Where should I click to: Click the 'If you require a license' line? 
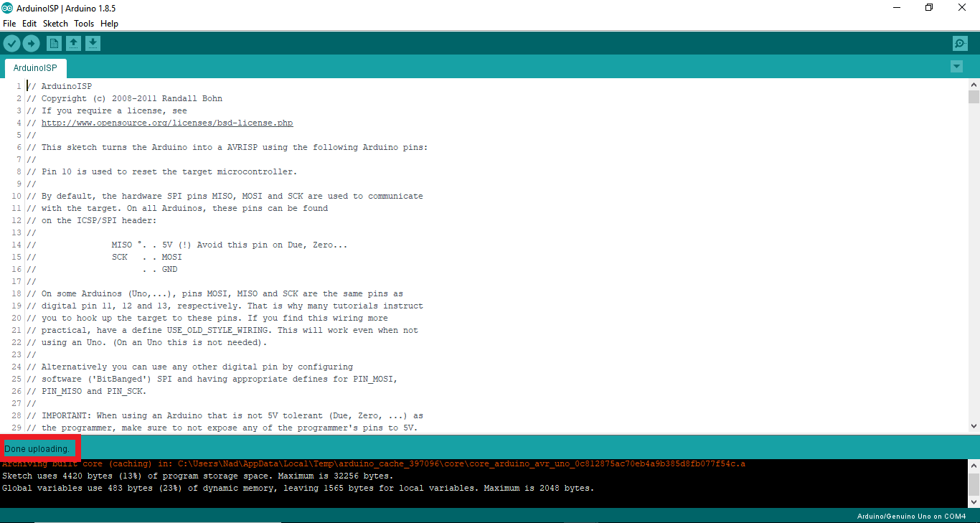pyautogui.click(x=107, y=110)
